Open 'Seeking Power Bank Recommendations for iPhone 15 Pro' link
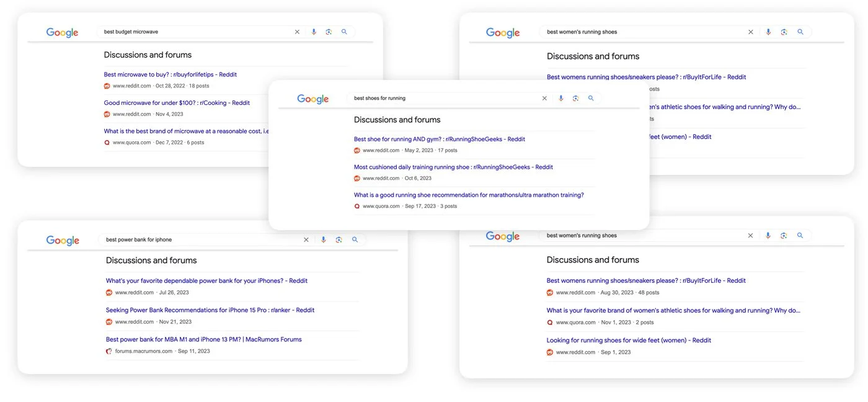This screenshot has width=868, height=402. click(x=210, y=310)
